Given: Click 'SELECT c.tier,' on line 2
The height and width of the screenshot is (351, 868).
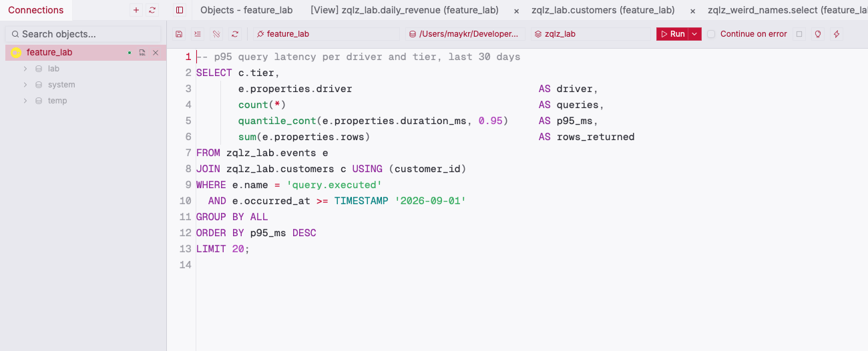Looking at the screenshot, I should pos(238,73).
